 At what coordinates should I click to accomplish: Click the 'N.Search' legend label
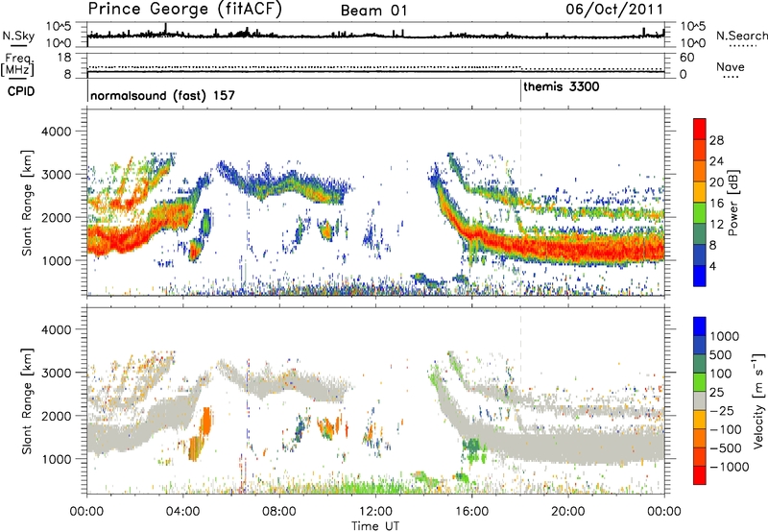741,36
